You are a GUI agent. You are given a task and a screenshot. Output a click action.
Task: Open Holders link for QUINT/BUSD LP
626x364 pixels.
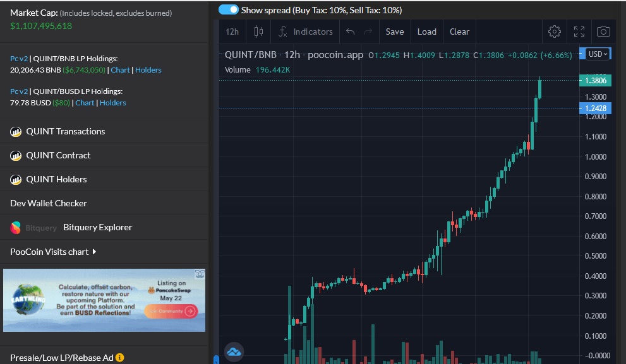tap(112, 103)
